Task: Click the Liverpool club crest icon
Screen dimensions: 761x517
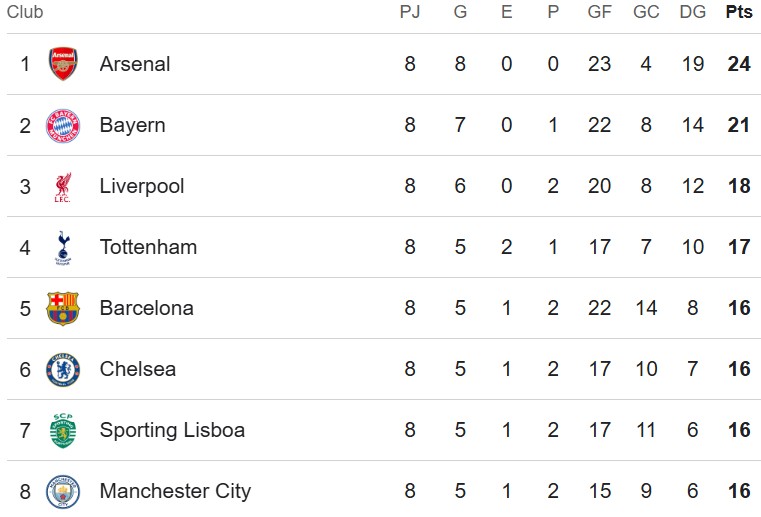Action: (x=63, y=186)
